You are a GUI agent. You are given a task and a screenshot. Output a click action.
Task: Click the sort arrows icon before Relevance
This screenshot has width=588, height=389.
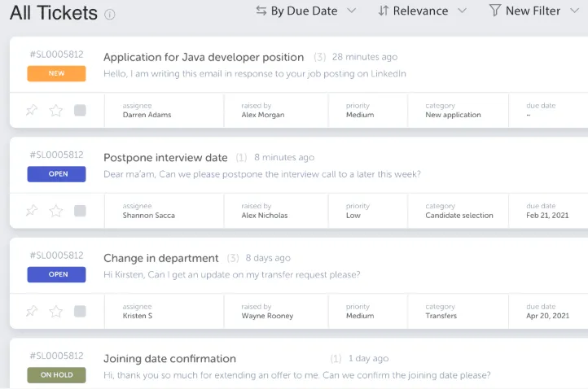pos(384,11)
